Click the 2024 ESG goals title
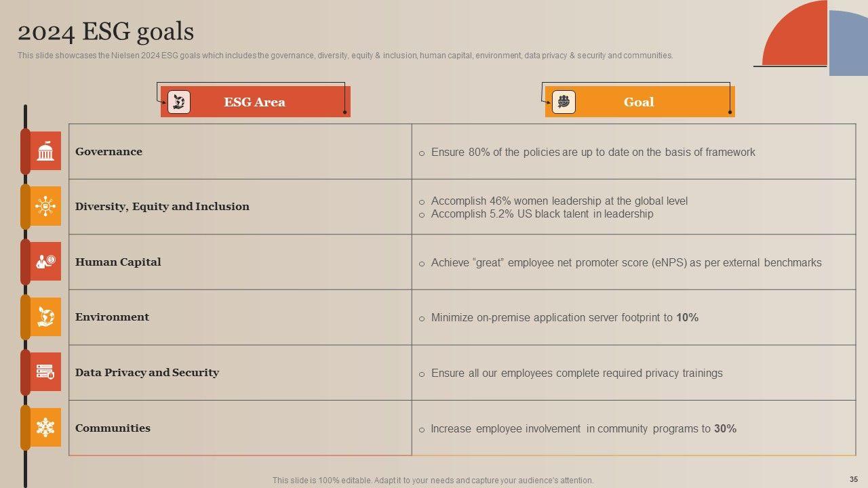This screenshot has width=868, height=488. click(x=106, y=31)
